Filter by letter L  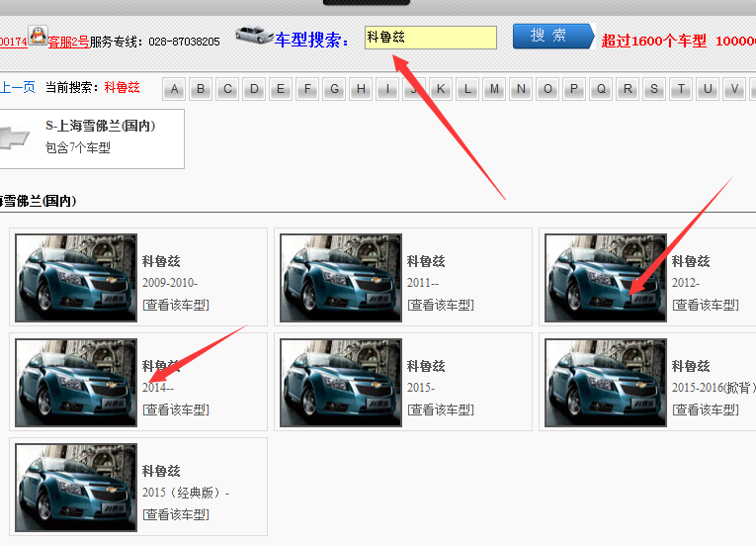tap(467, 89)
